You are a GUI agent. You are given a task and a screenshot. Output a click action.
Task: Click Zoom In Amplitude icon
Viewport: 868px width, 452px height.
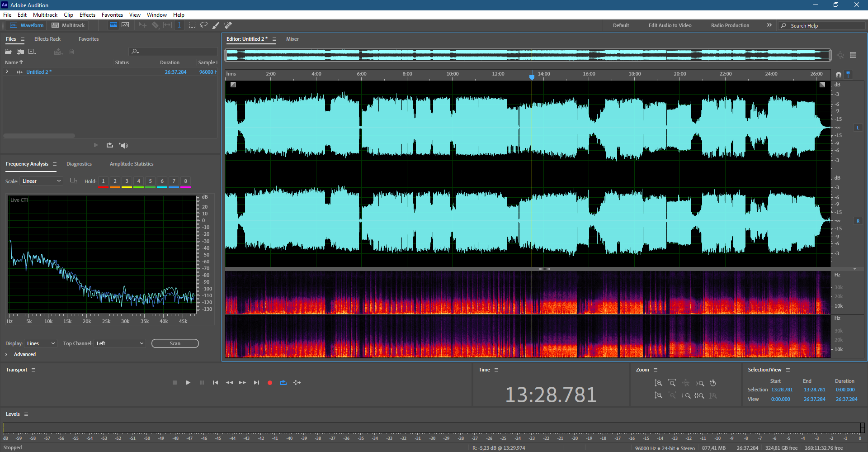[659, 383]
